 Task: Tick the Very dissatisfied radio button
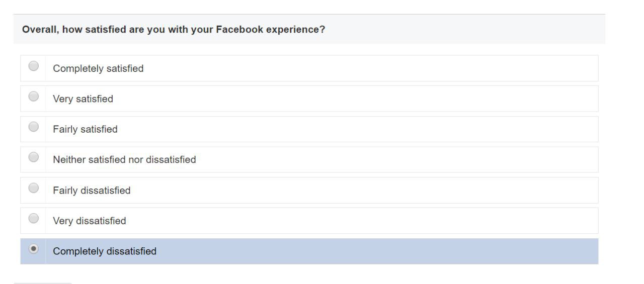coord(34,219)
